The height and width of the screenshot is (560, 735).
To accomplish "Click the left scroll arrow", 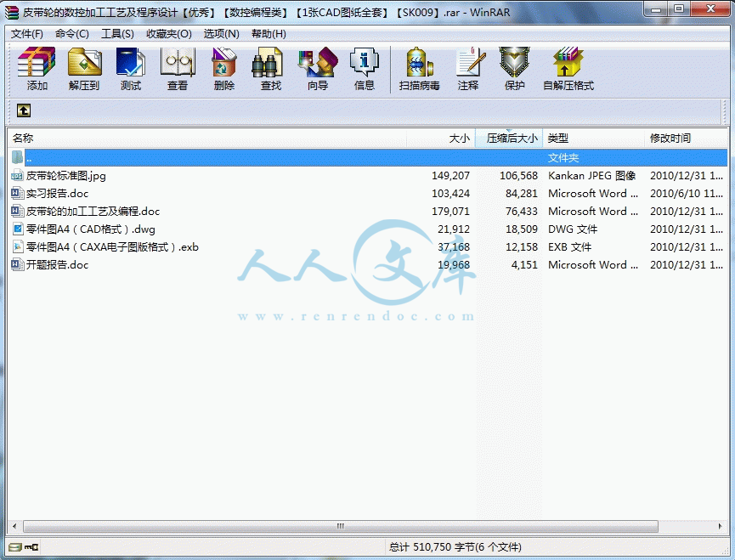I will coord(14,526).
